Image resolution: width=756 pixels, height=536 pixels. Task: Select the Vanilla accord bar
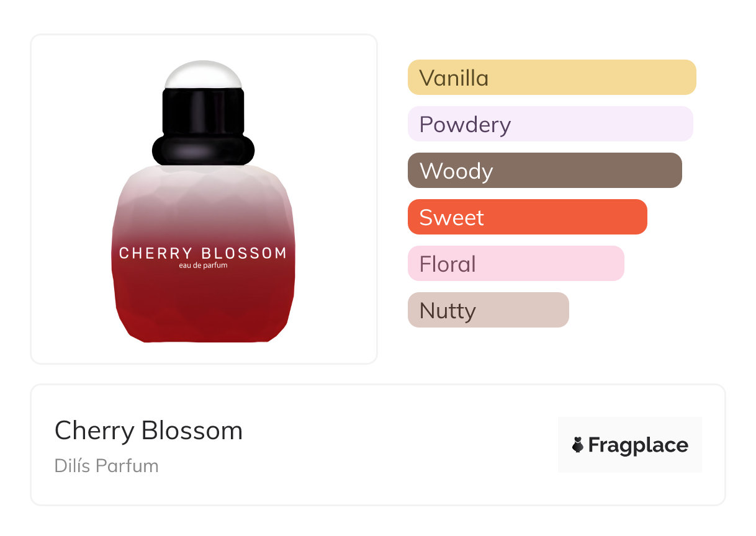coord(551,78)
